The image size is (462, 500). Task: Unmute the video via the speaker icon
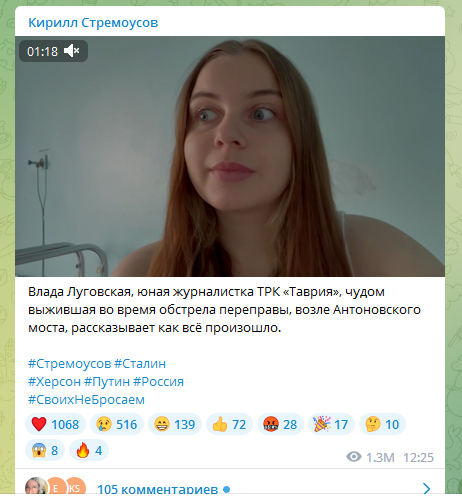(72, 51)
